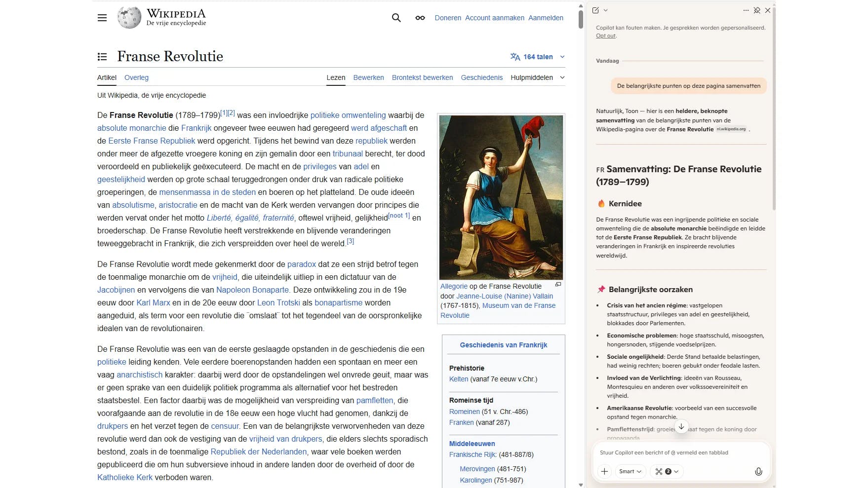Open the Hulpmiddelen tools dropdown
This screenshot has width=868, height=488.
[x=538, y=77]
